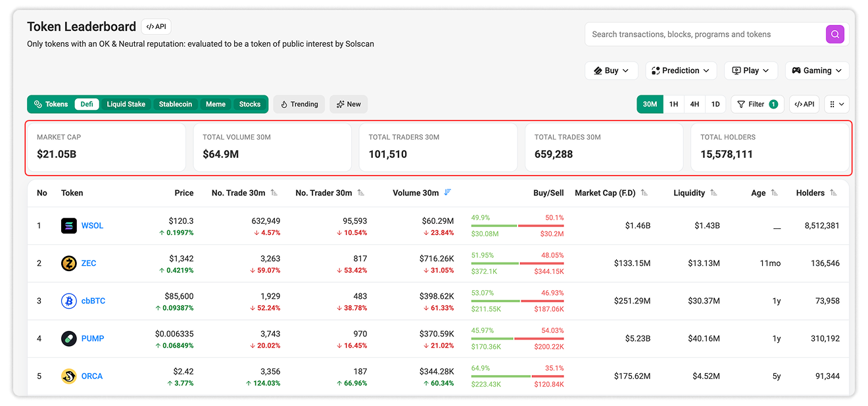The height and width of the screenshot is (406, 868).
Task: Open the column layout grid dropdown
Action: [x=836, y=104]
